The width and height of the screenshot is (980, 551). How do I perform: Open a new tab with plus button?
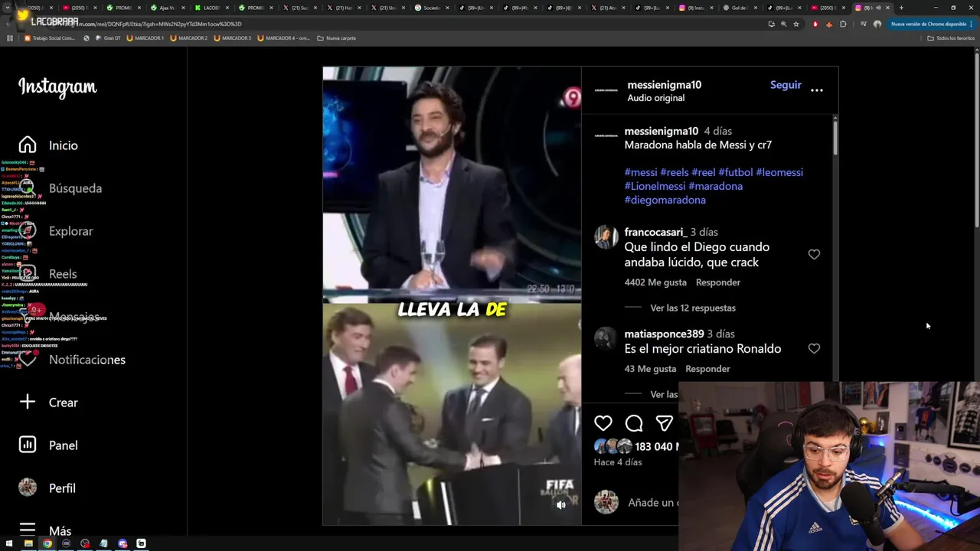point(901,8)
